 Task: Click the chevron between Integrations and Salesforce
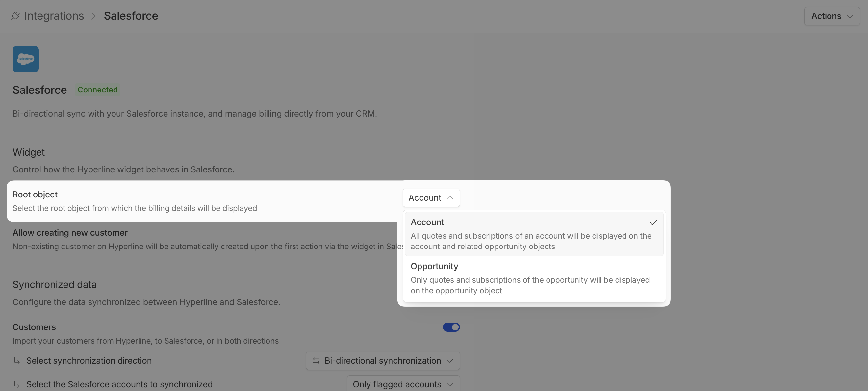[x=94, y=16]
